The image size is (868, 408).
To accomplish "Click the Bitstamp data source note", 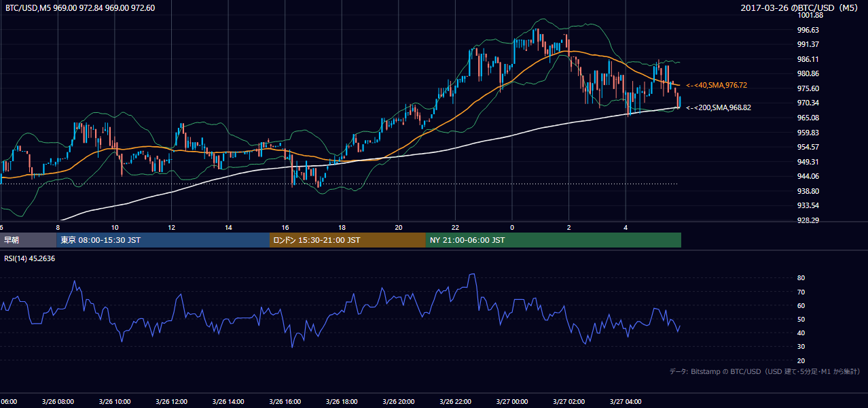I will point(765,372).
